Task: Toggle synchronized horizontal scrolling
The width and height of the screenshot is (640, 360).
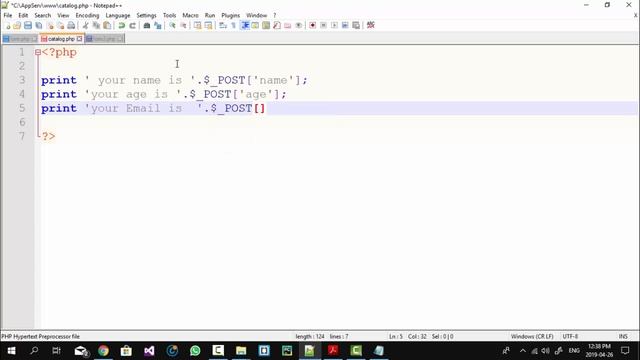Action: point(209,25)
